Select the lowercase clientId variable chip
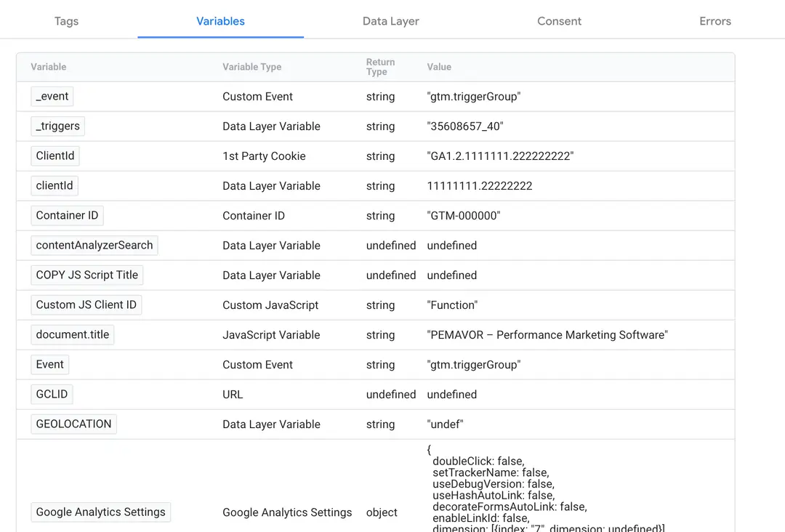 pyautogui.click(x=55, y=185)
